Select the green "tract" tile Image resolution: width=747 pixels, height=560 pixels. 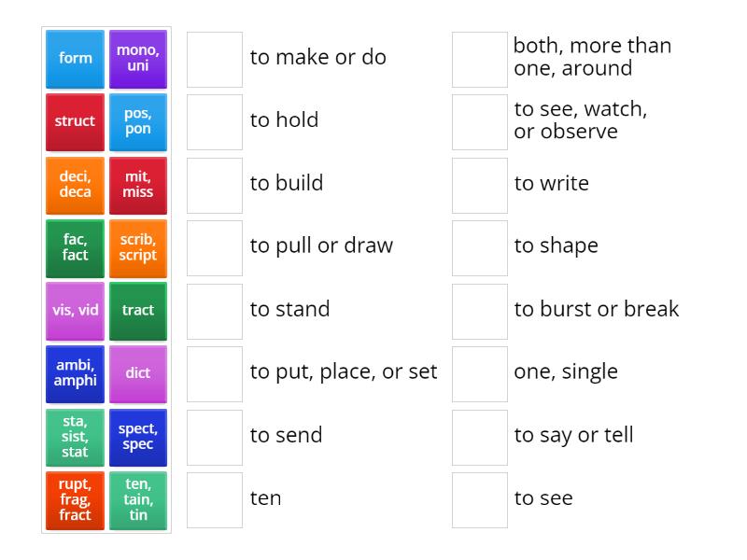pos(138,311)
